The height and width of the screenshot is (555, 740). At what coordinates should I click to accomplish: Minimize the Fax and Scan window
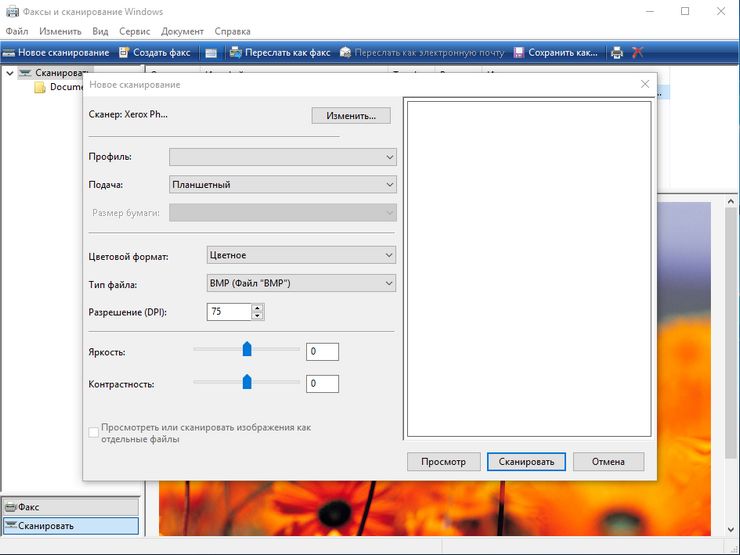(x=650, y=11)
